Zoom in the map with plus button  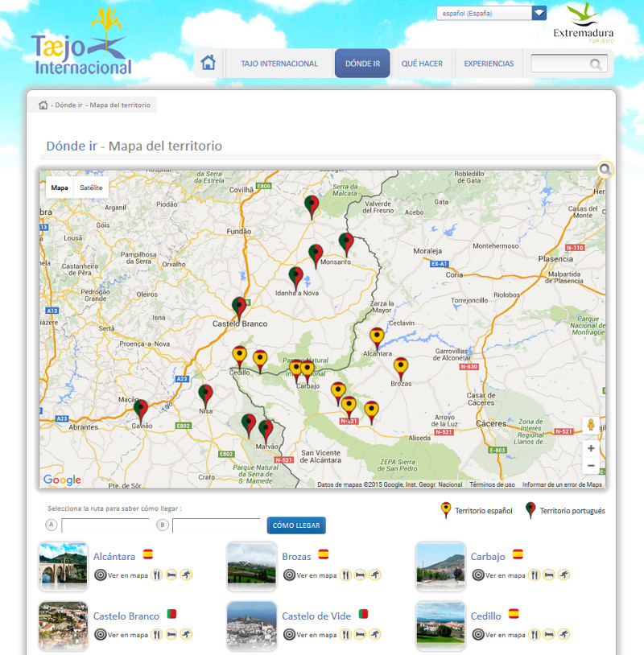[x=591, y=449]
